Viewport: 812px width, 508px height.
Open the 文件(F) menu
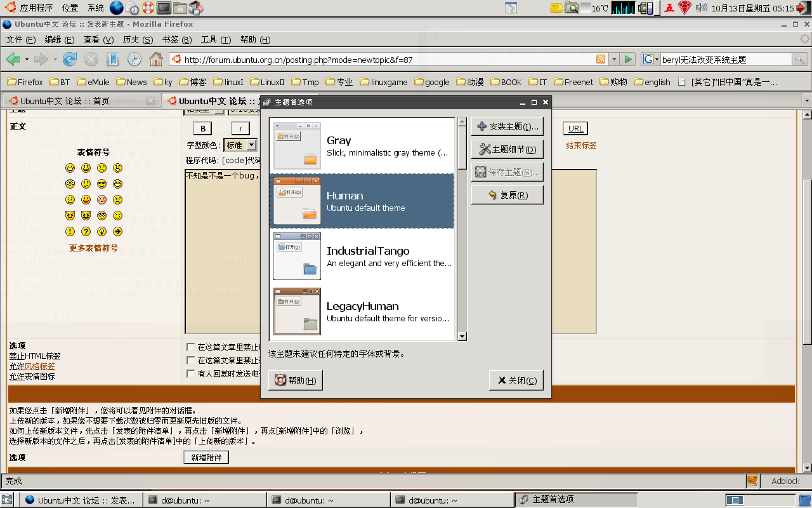pos(21,39)
